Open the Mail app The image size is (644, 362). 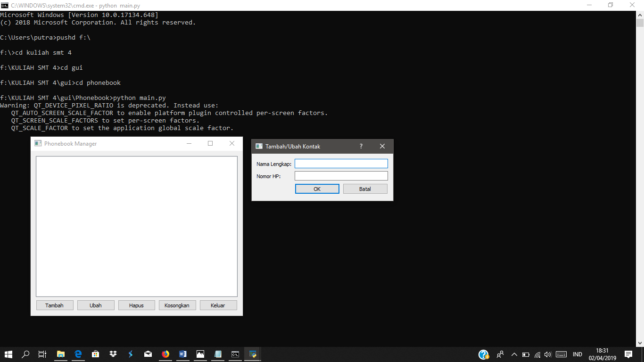148,354
